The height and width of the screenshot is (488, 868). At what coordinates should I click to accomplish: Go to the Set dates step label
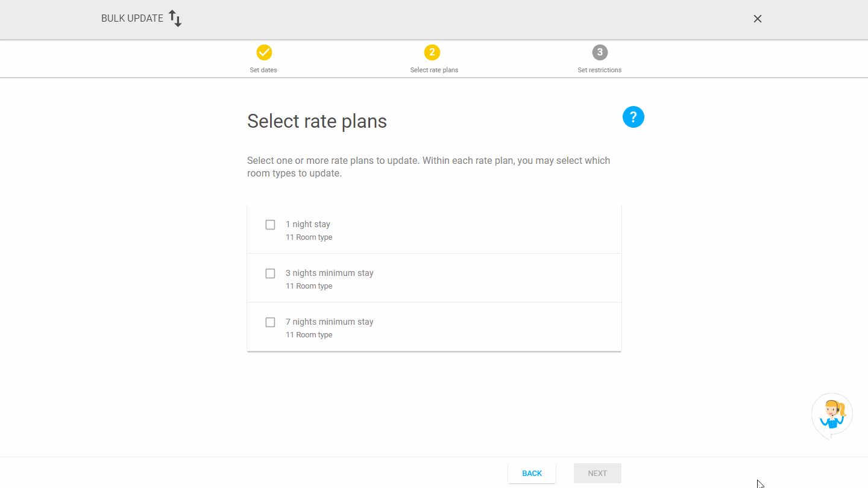263,70
